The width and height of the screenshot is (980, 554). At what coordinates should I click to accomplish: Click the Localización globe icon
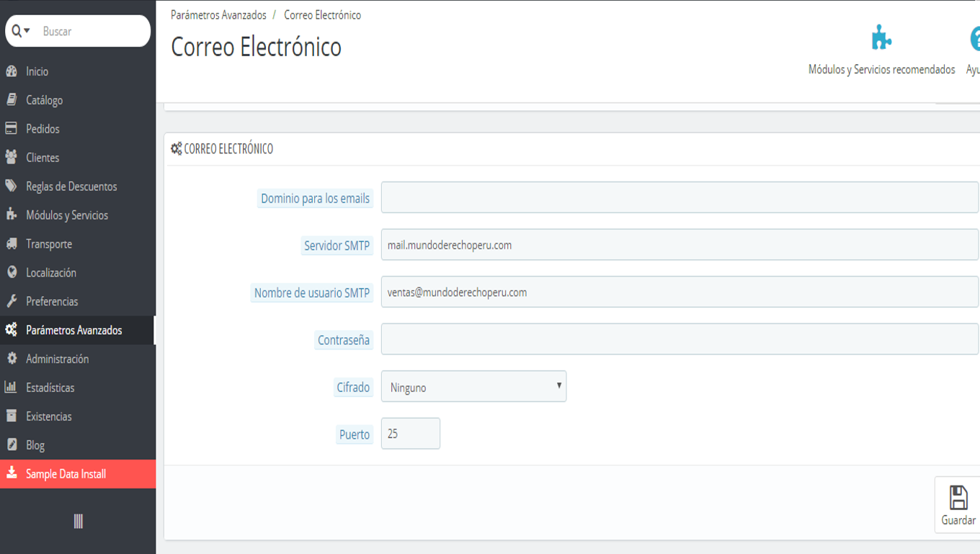[12, 273]
